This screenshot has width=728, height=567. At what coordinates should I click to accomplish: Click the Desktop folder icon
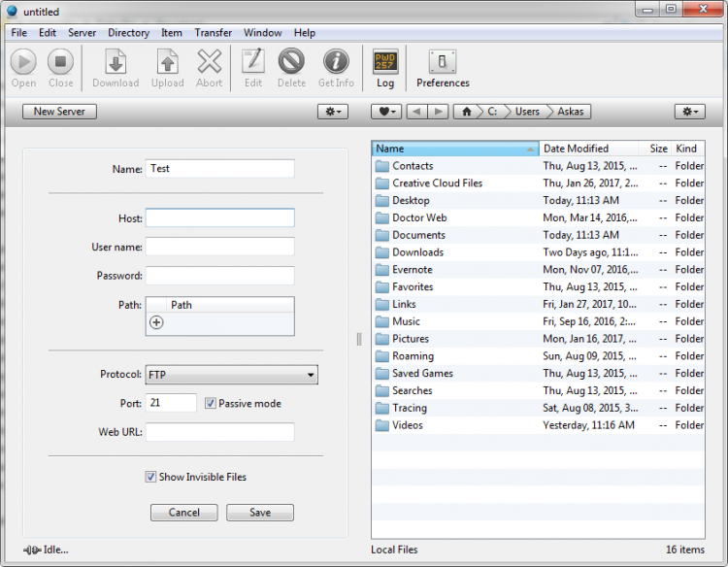(x=382, y=201)
